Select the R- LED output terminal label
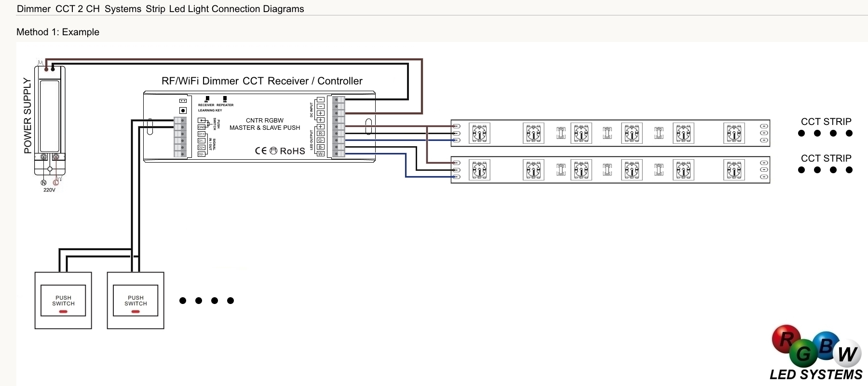 pos(321,134)
